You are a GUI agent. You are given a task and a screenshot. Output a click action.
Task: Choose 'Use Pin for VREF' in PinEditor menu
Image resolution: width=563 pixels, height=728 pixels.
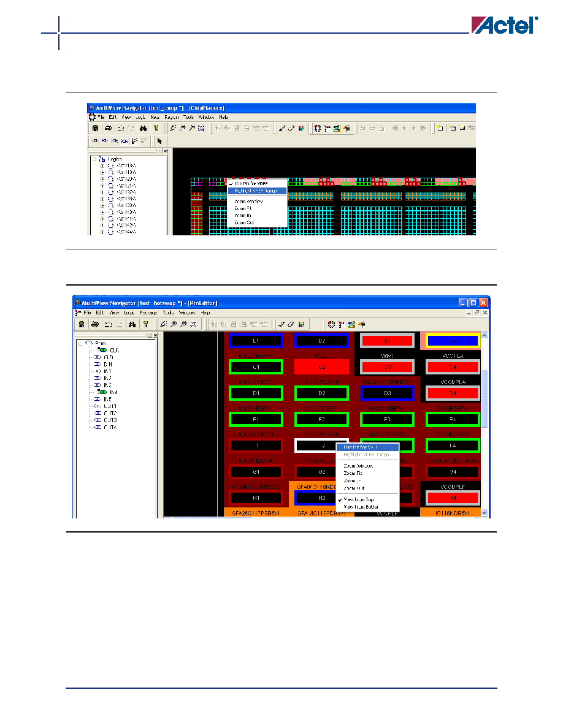pos(367,447)
